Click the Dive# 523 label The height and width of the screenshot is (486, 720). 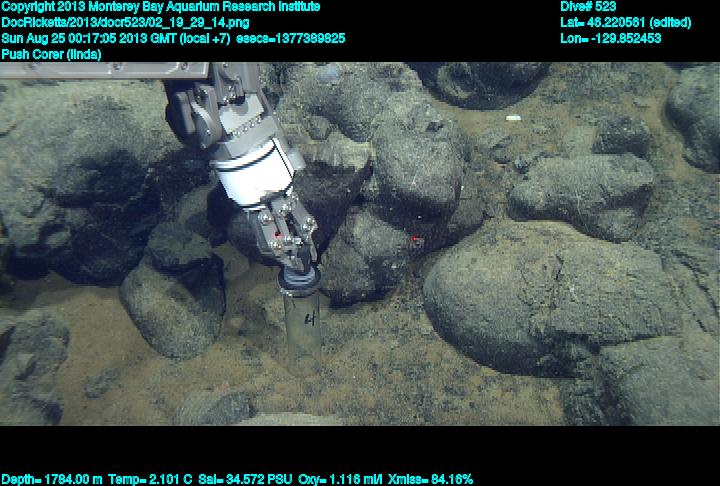pos(589,7)
